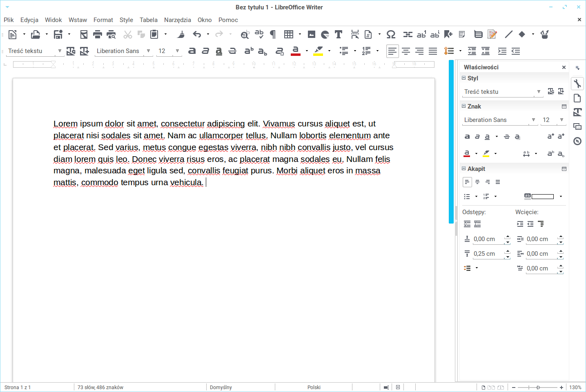The image size is (586, 392).
Task: Undo the last action
Action: [197, 34]
